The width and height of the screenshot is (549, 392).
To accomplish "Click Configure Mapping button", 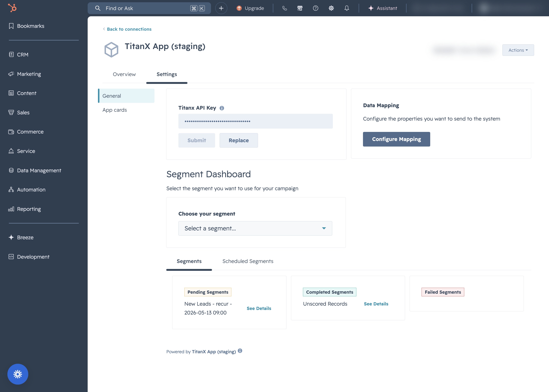I will coord(396,139).
